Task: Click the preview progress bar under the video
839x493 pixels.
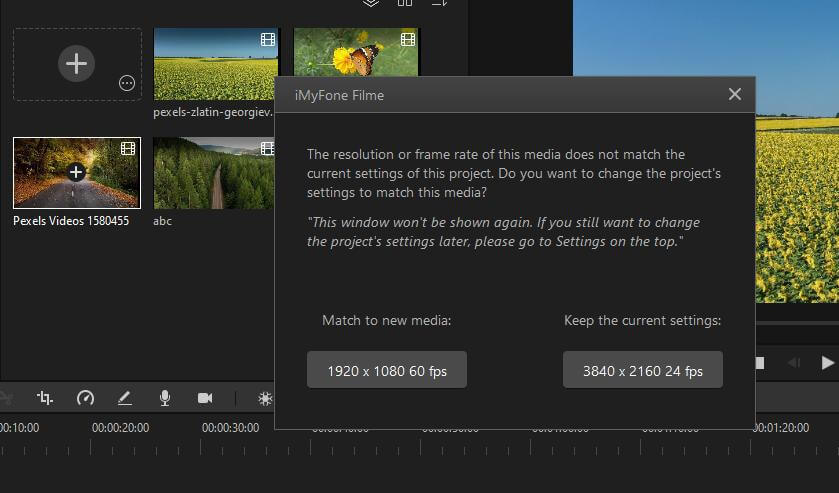Action: (x=797, y=323)
